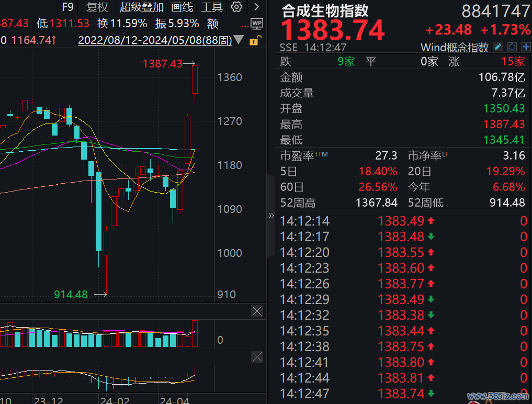Click the 振5.93% amplitude readout
532x404 pixels.
pyautogui.click(x=177, y=24)
